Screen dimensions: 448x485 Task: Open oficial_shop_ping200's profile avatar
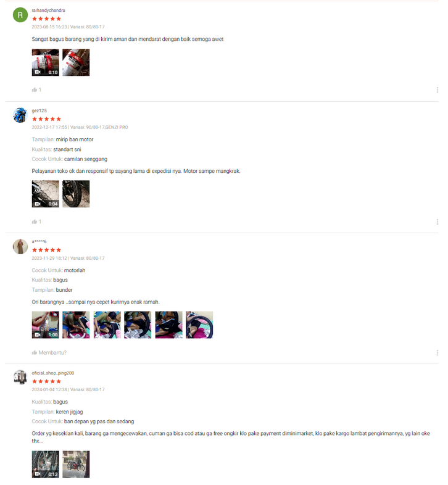(x=20, y=378)
